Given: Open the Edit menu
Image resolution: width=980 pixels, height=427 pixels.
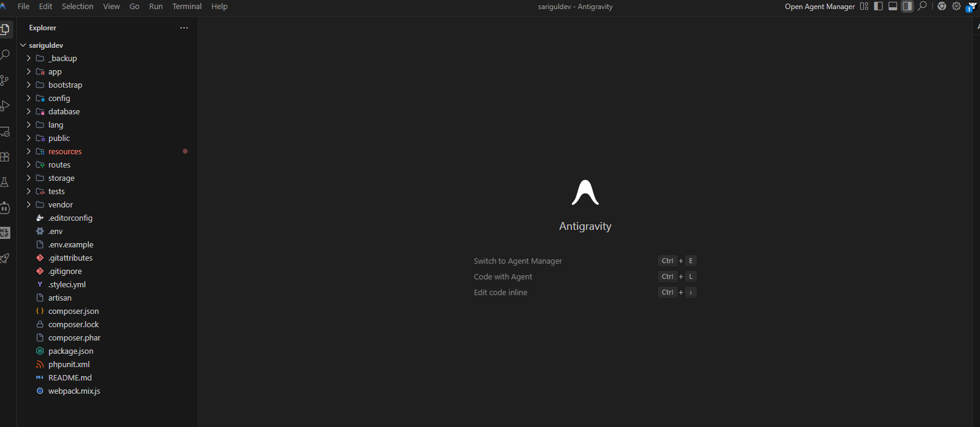Looking at the screenshot, I should point(45,7).
